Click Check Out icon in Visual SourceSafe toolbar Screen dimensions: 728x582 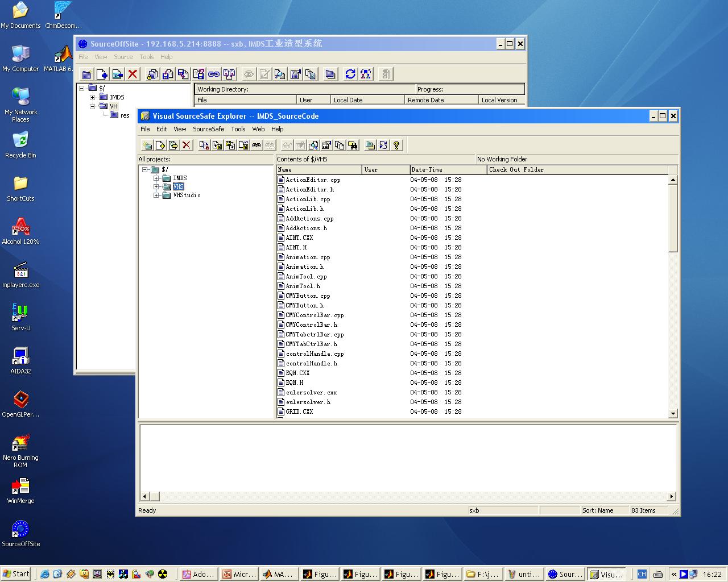(217, 145)
